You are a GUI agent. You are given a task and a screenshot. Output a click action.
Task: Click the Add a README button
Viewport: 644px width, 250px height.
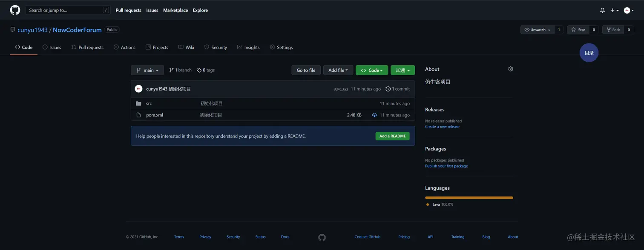coord(392,136)
